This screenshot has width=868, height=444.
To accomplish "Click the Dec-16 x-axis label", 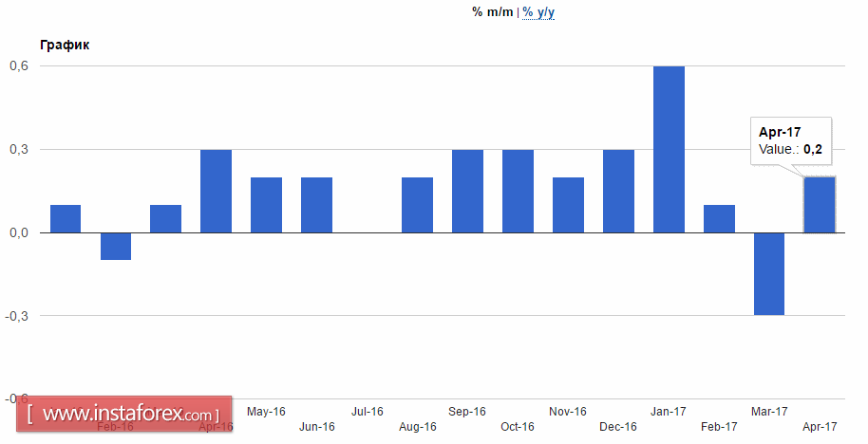I will pos(618,426).
